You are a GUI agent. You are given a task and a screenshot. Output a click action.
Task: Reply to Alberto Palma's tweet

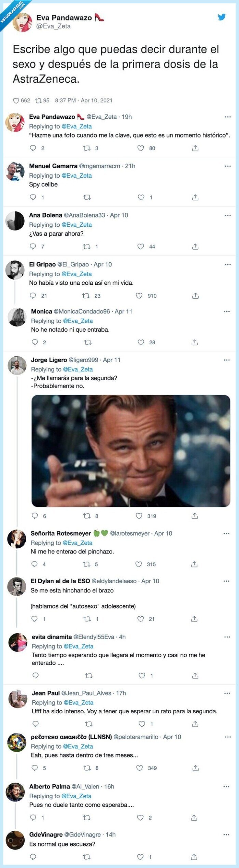tap(33, 817)
